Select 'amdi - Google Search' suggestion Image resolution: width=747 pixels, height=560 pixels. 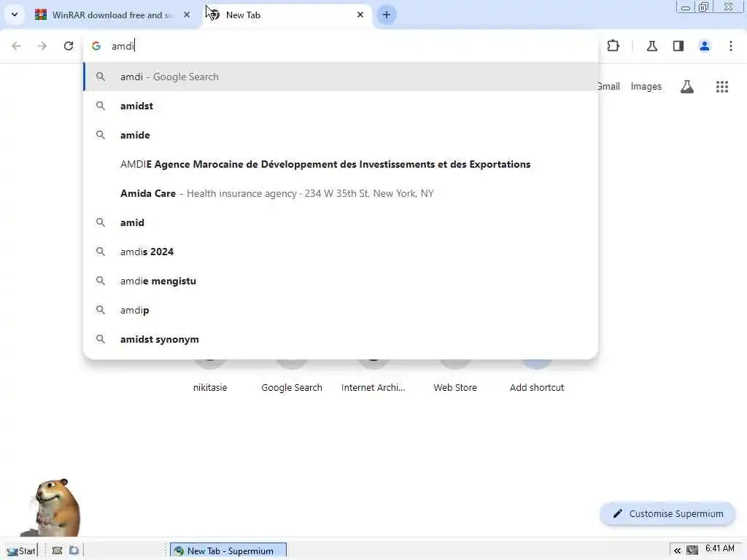click(x=341, y=77)
